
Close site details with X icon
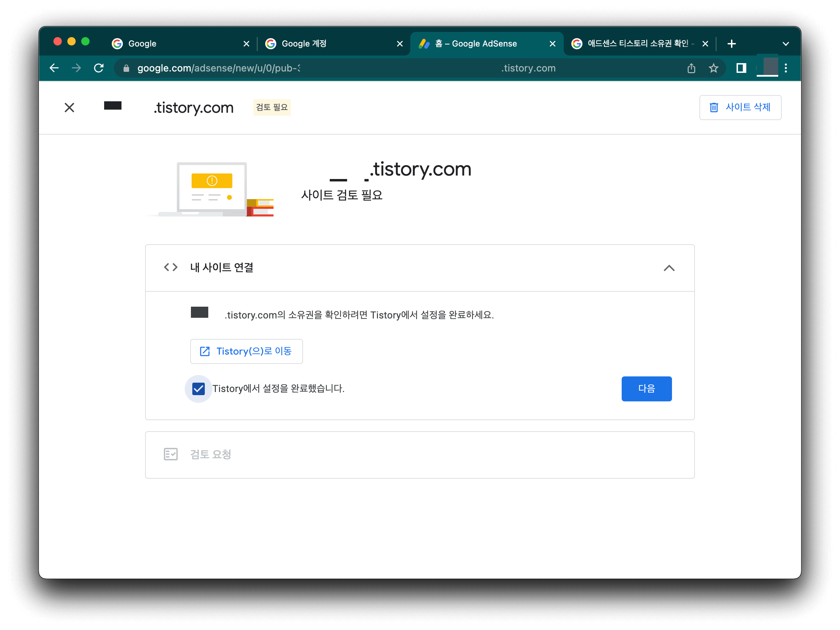coord(69,108)
